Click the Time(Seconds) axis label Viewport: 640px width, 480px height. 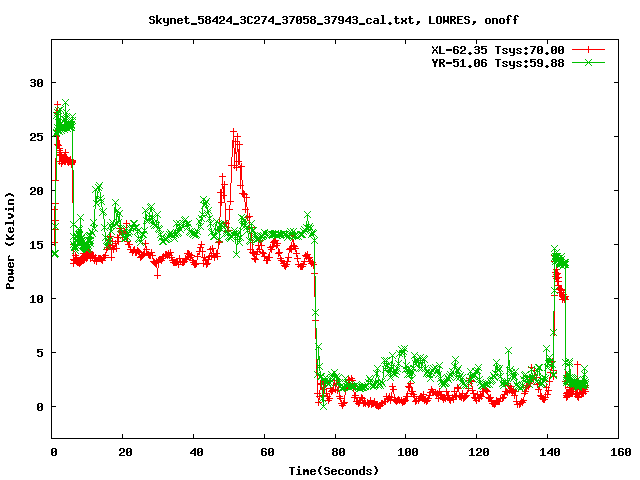tap(333, 471)
